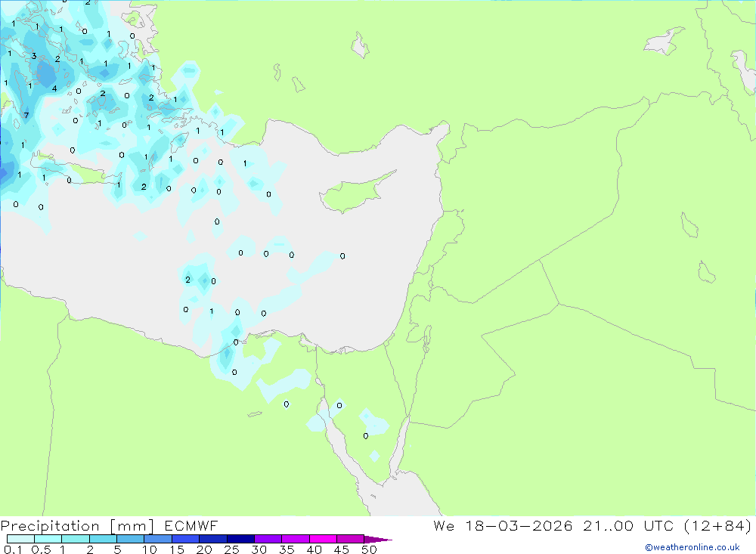Click the precipitation value '7' on the map
The height and width of the screenshot is (554, 756).
click(x=26, y=116)
